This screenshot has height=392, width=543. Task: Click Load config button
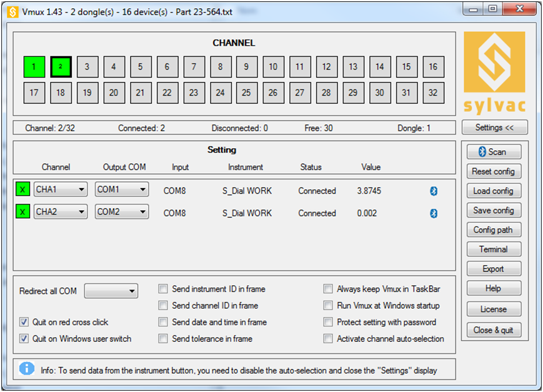pyautogui.click(x=494, y=191)
